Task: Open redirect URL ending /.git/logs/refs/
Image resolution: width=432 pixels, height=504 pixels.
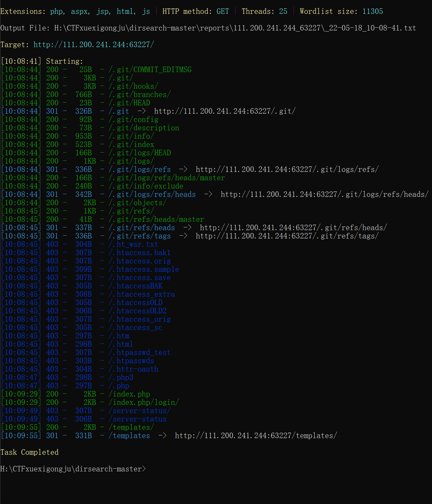Action: 287,170
